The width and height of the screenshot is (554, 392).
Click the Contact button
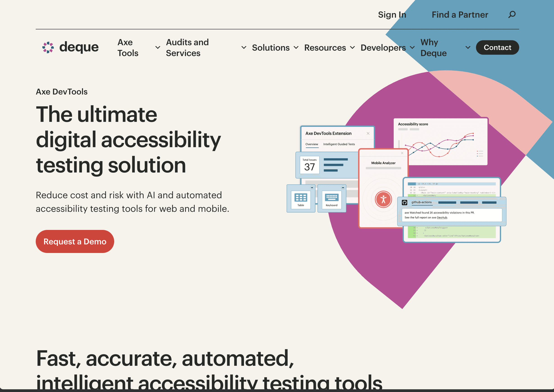tap(497, 47)
